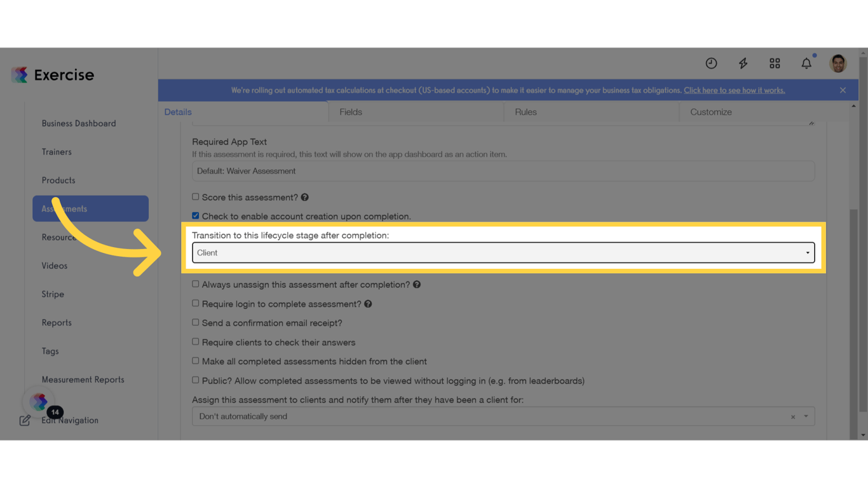Open the recent activity clock icon

point(711,63)
